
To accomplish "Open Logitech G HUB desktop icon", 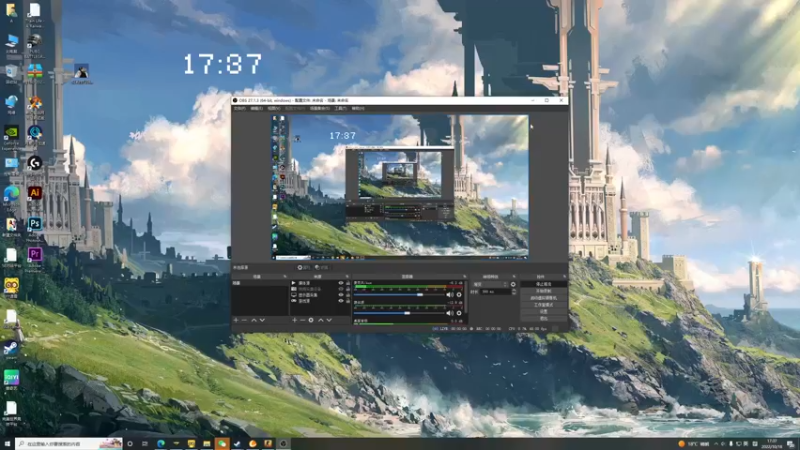I will (x=35, y=163).
